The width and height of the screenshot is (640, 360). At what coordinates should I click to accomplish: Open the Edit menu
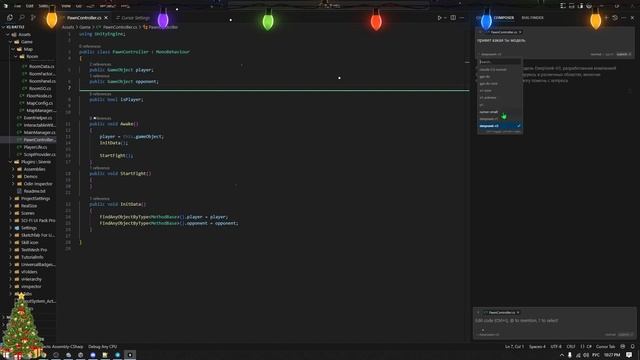click(30, 6)
